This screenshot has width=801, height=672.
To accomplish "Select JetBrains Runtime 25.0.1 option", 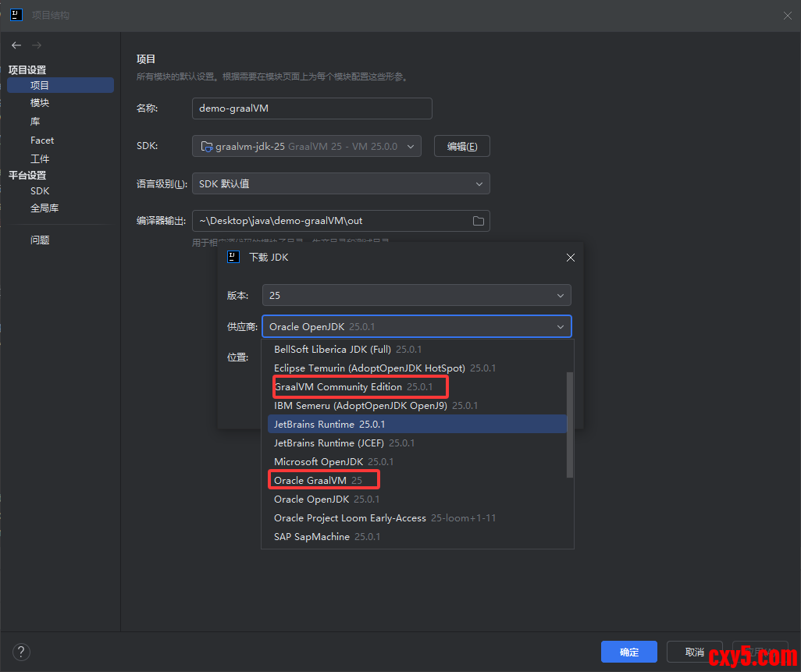I will tap(329, 425).
